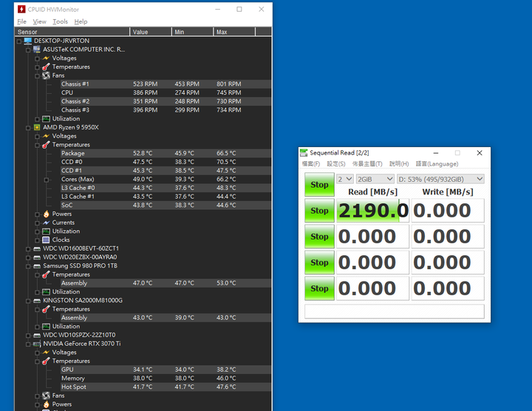Click the motherboard Temperatures thermometer icon
This screenshot has width=532, height=411.
[46, 67]
